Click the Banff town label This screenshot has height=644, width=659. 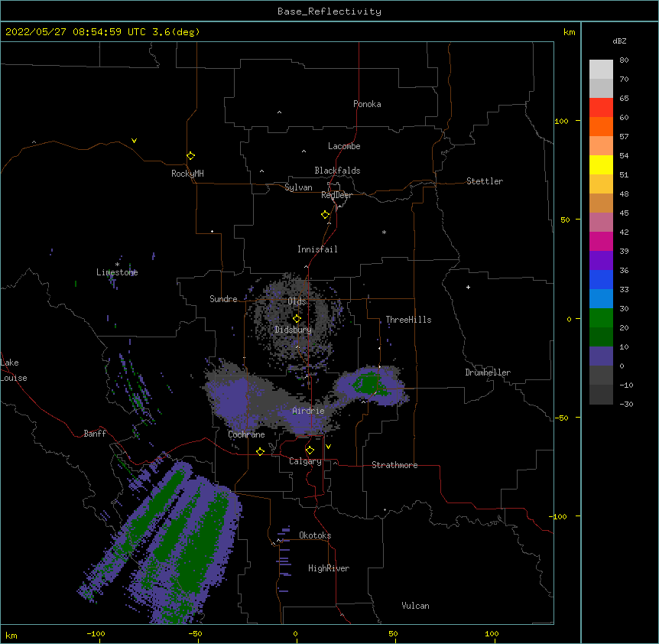[x=95, y=434]
